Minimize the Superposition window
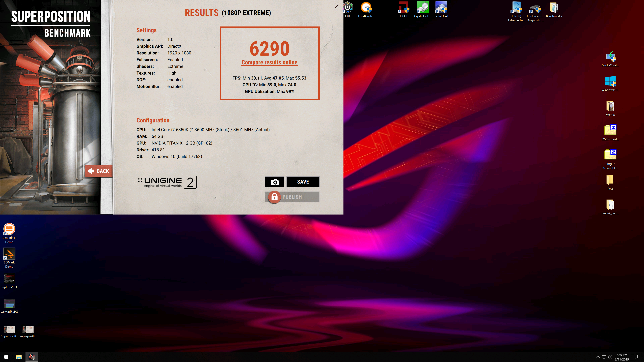Image resolution: width=644 pixels, height=362 pixels. pos(327,6)
